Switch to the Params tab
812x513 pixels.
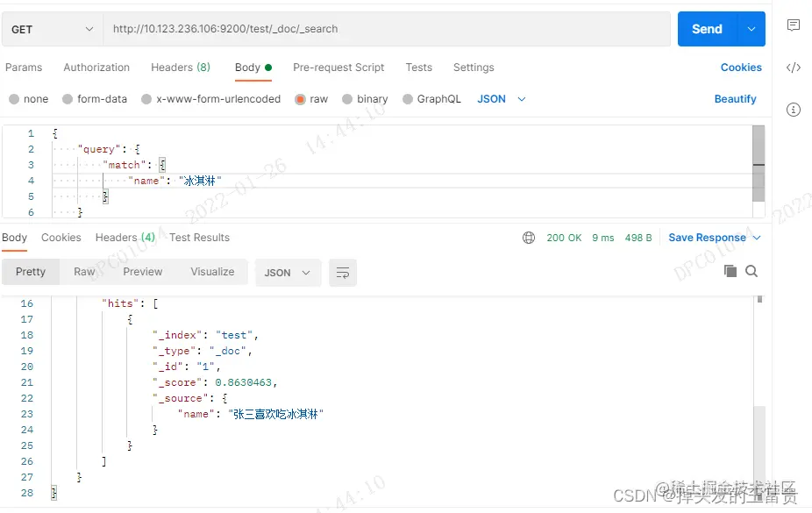pyautogui.click(x=24, y=68)
